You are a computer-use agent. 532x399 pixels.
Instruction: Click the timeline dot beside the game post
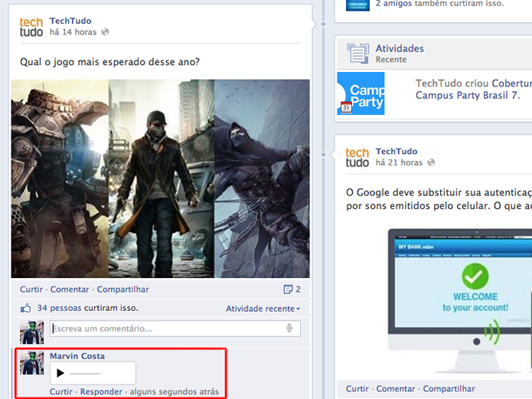pyautogui.click(x=323, y=24)
